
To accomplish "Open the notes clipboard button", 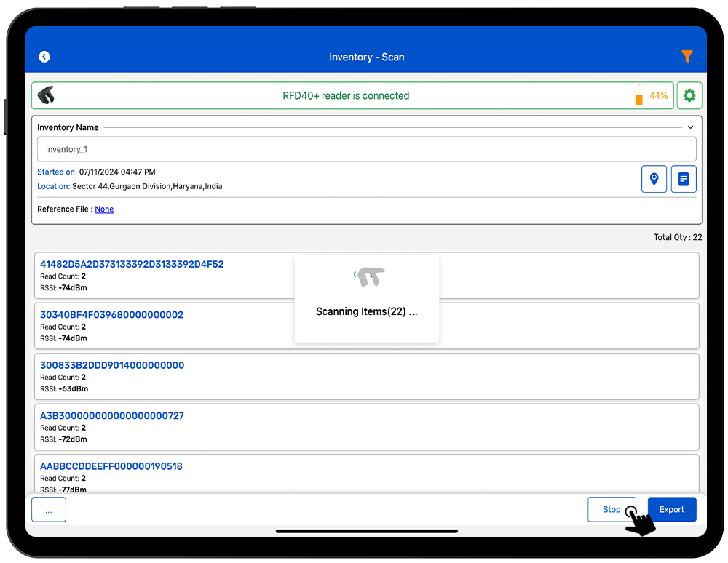I will [x=683, y=179].
